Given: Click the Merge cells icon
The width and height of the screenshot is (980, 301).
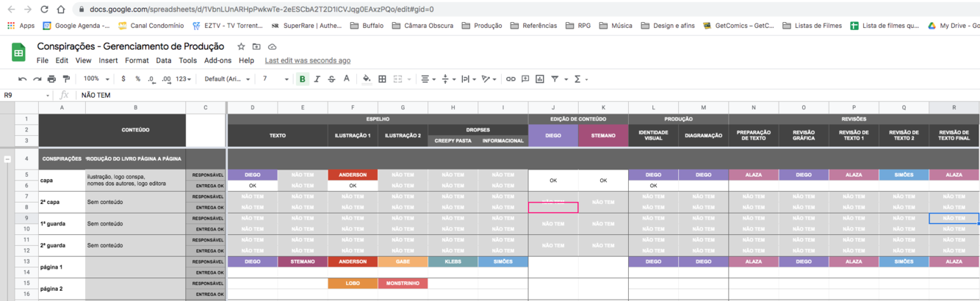Looking at the screenshot, I should click(x=398, y=79).
